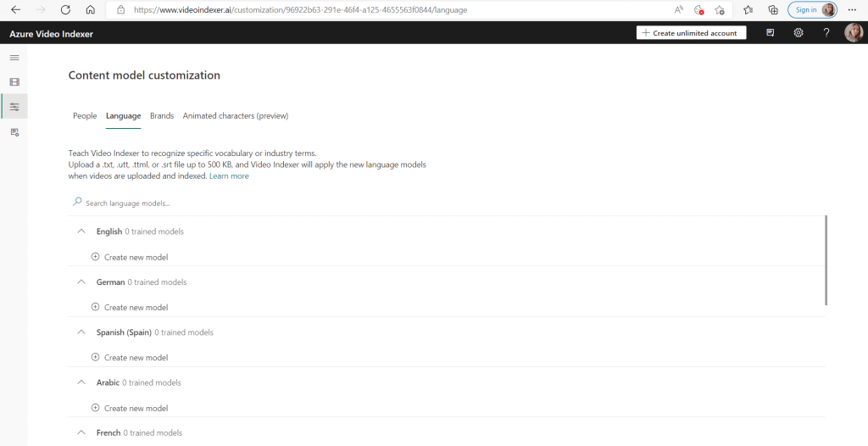The image size is (868, 446).
Task: Open Video Indexer settings gear
Action: click(798, 33)
